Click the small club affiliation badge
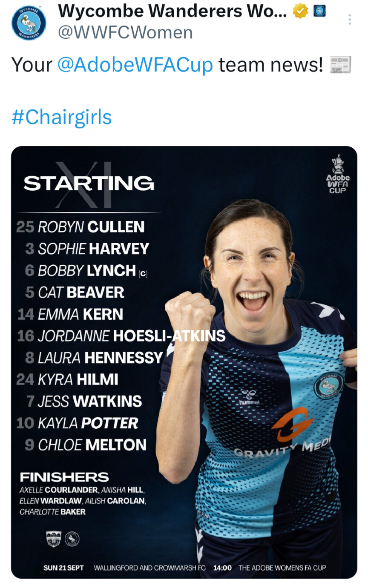The image size is (368, 588). point(319,11)
